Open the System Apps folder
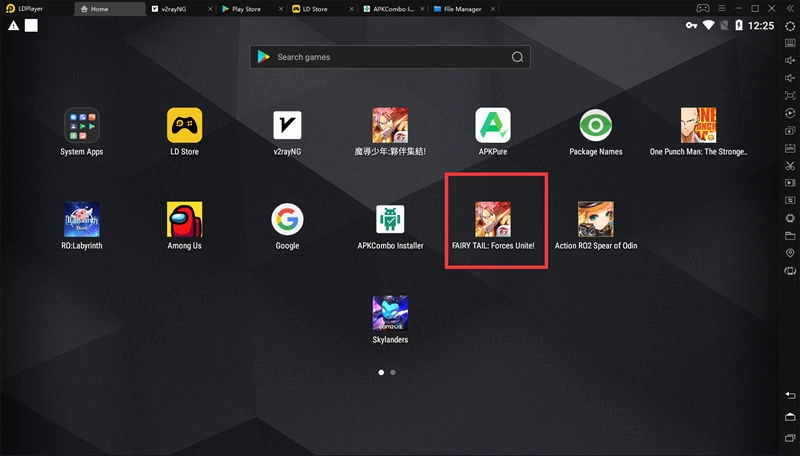 click(81, 126)
